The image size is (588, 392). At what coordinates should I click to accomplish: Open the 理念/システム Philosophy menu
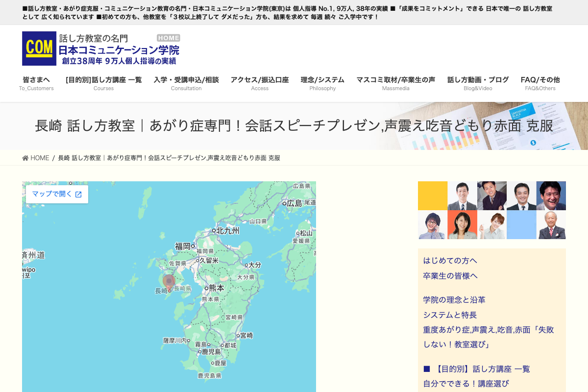(x=322, y=83)
